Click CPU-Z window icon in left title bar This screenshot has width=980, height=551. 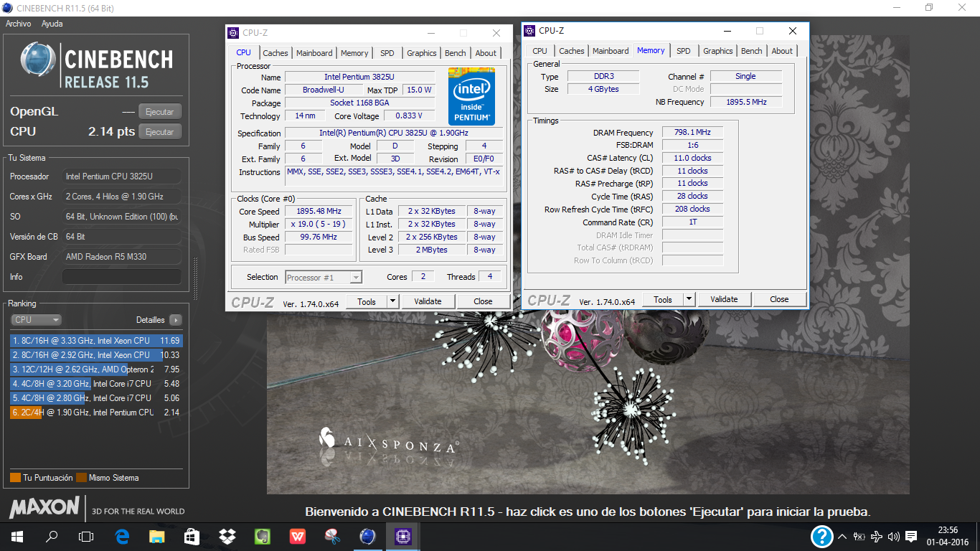tap(232, 33)
